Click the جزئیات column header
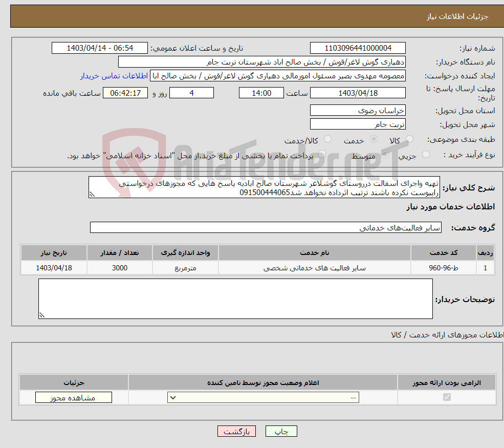The image size is (504, 448). click(x=74, y=382)
